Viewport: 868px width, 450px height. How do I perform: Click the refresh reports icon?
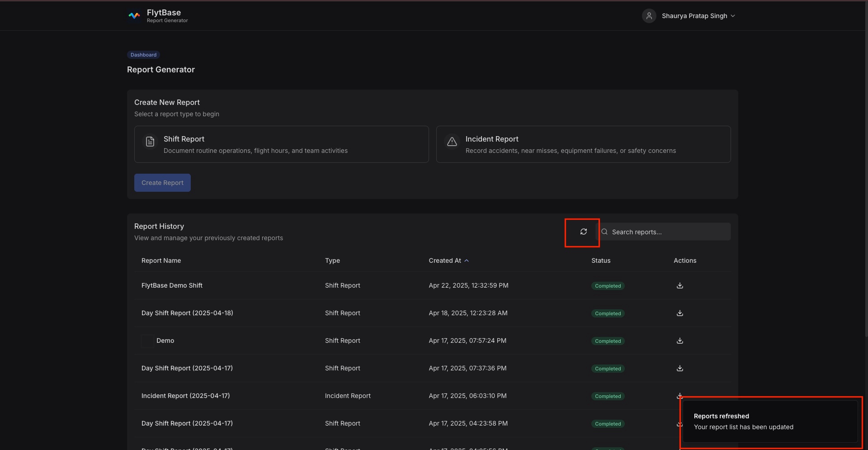(583, 232)
